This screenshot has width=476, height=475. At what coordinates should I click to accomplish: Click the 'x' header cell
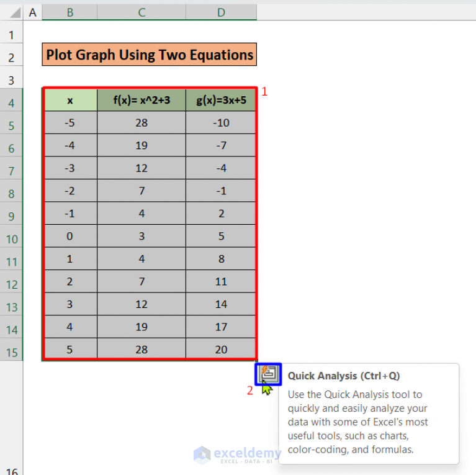coord(70,100)
